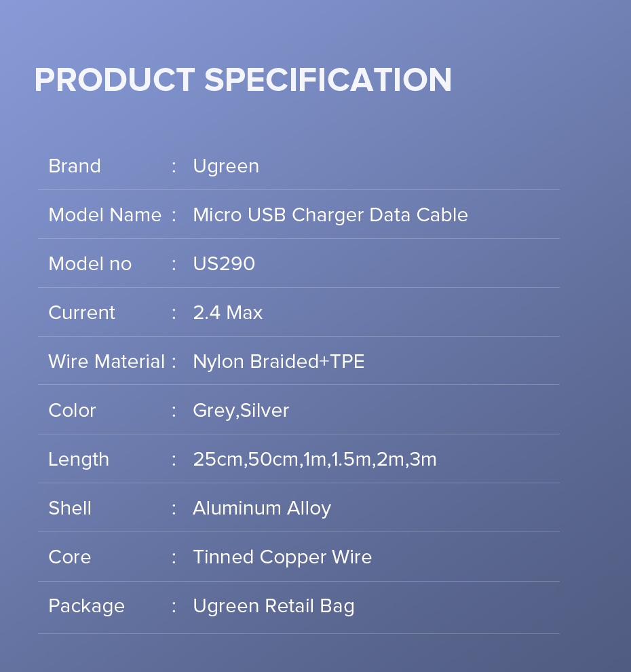Click the Ugreen brand value
Viewport: 631px width, 672px height.
coord(226,167)
